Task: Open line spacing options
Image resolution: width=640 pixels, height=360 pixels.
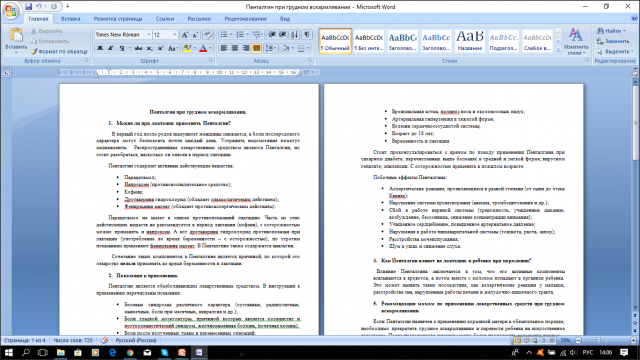Action: click(271, 48)
